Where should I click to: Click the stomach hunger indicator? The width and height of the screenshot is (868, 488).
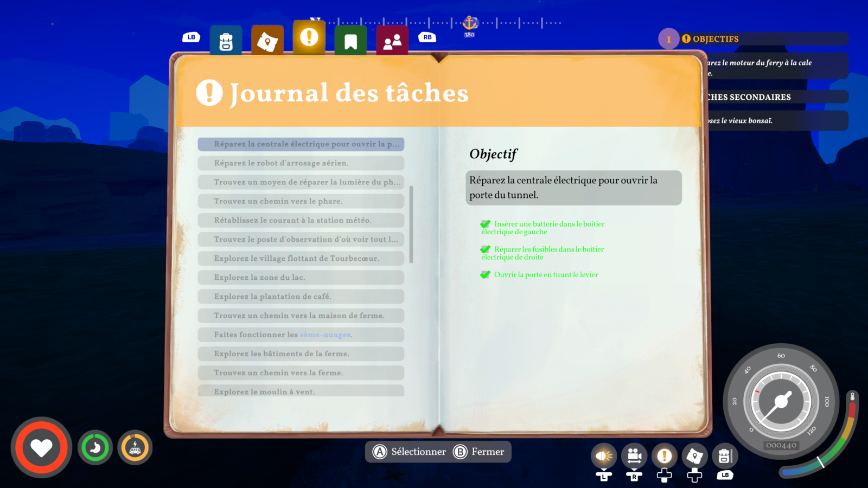pyautogui.click(x=95, y=448)
